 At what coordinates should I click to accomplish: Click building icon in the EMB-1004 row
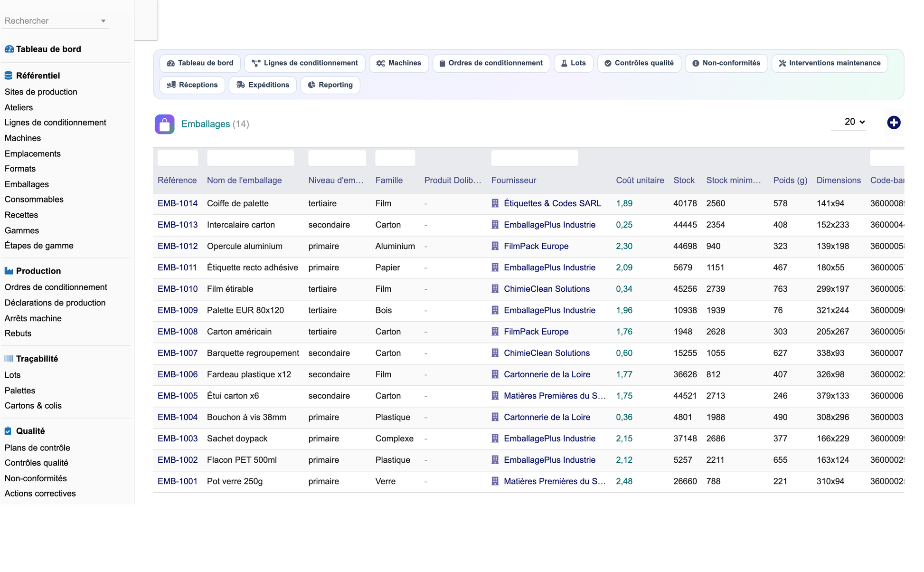495,417
